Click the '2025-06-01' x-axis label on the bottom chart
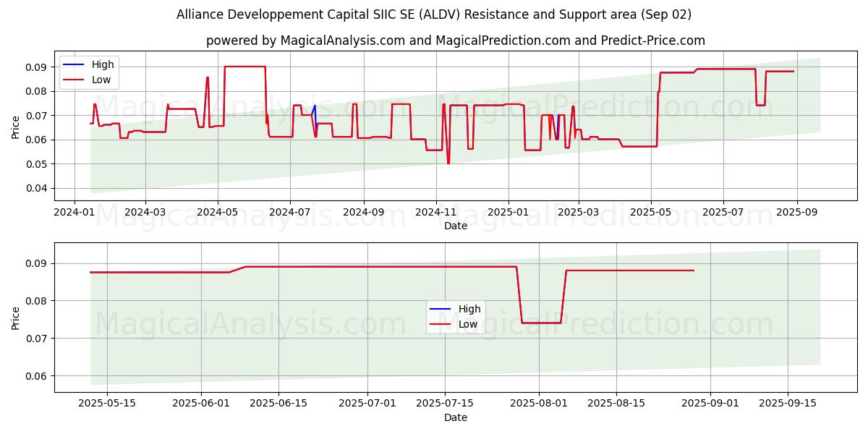 pyautogui.click(x=201, y=404)
